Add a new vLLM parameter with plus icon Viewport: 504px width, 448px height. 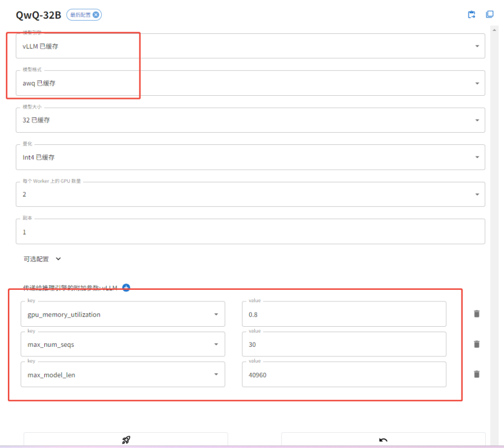point(126,287)
